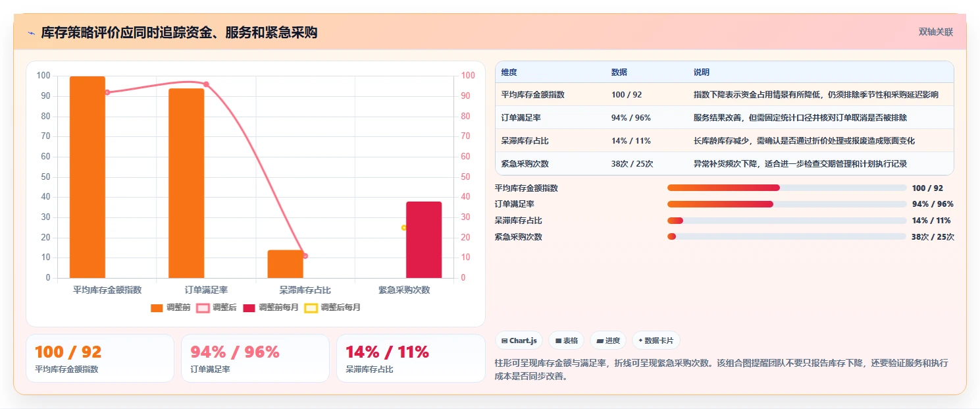Toggle the 调整前每月 legend item

click(x=271, y=308)
